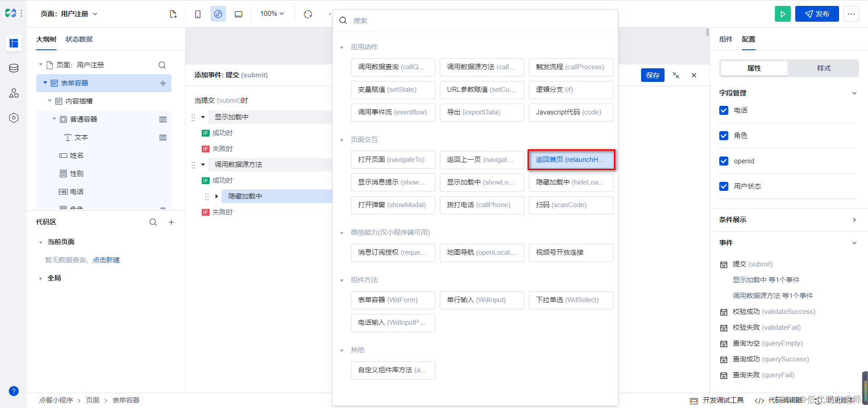Collapse the 组件方法 section
The image size is (868, 408).
click(x=342, y=280)
